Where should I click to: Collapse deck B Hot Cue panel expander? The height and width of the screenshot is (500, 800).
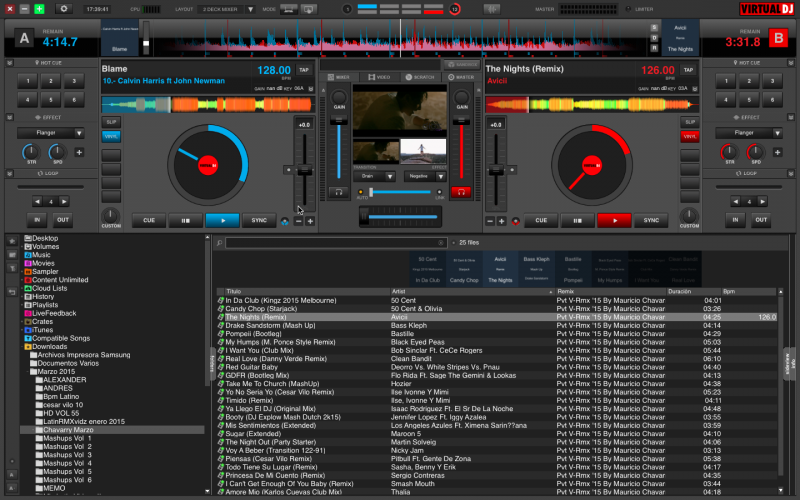(x=791, y=63)
